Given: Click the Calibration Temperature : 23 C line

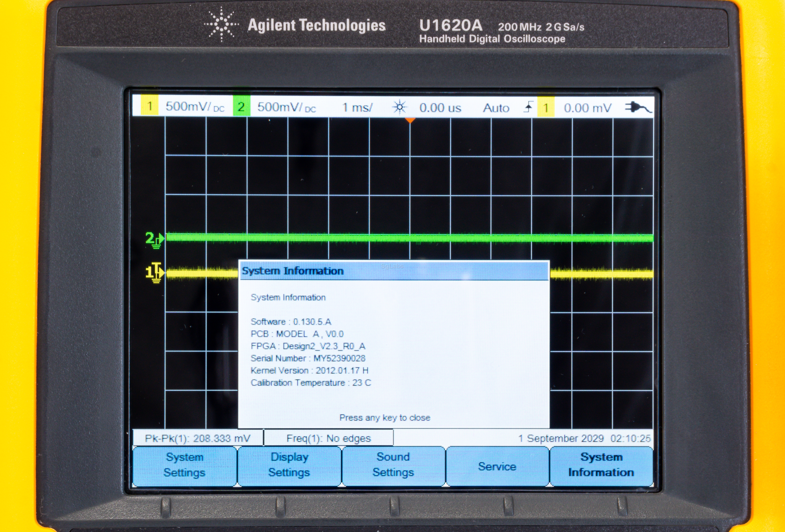Looking at the screenshot, I should [x=311, y=383].
